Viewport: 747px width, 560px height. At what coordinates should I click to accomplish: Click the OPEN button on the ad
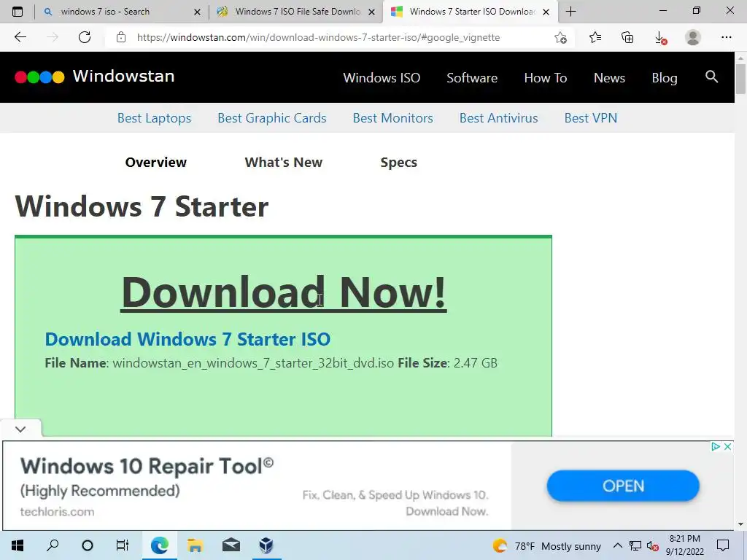(623, 486)
